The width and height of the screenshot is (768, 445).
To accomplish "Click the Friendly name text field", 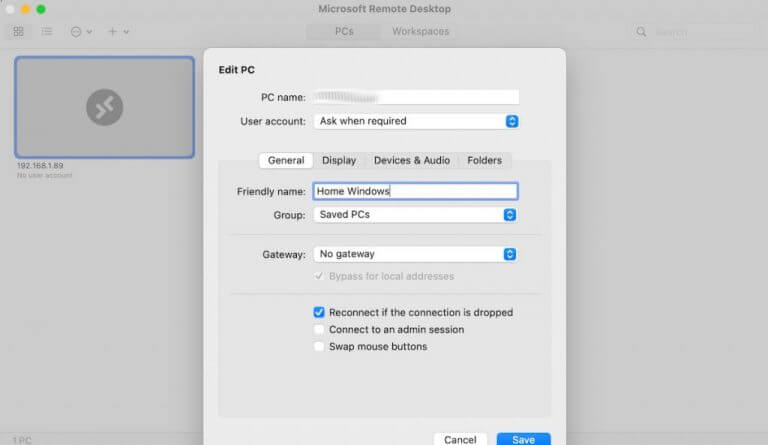I will coord(415,191).
